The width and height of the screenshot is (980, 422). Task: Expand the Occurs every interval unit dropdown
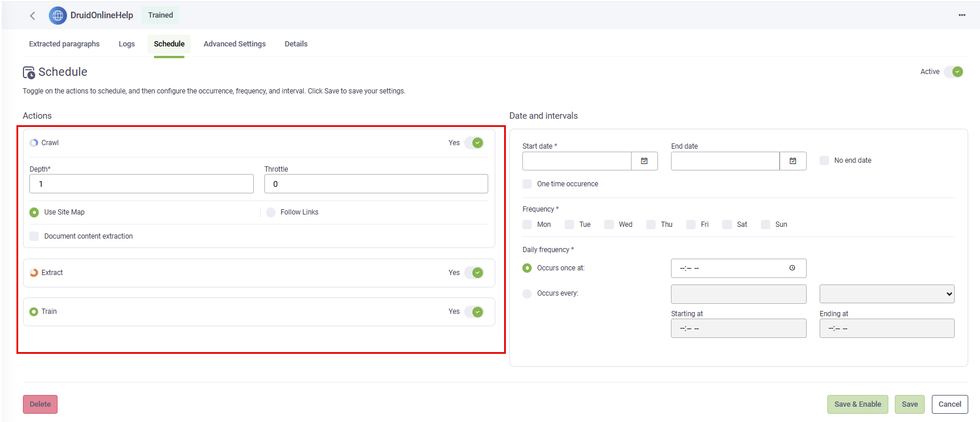click(887, 294)
